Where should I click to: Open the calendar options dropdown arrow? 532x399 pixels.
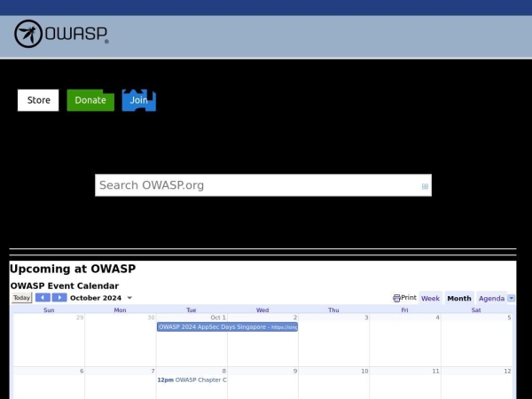pyautogui.click(x=511, y=298)
